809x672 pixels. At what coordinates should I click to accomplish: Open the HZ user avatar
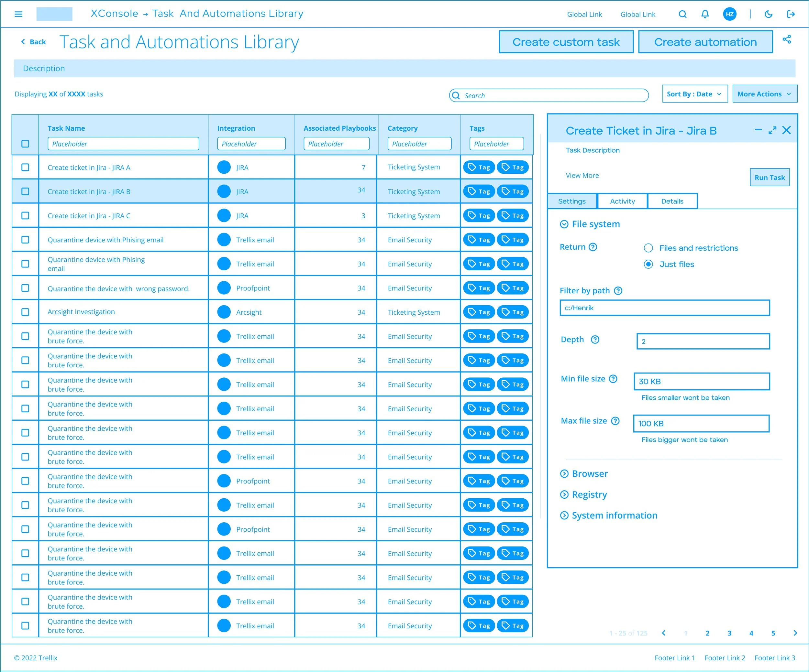730,14
